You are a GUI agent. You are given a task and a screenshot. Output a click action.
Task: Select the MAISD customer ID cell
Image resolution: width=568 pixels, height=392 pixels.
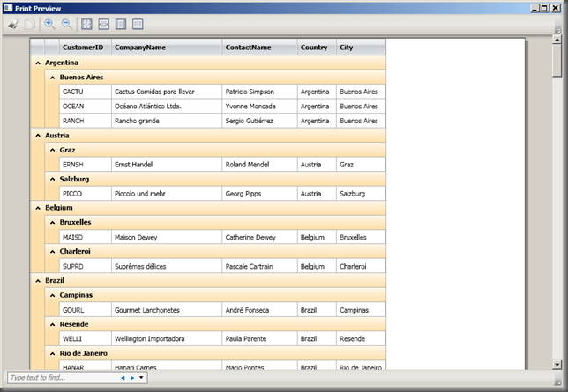click(x=86, y=238)
